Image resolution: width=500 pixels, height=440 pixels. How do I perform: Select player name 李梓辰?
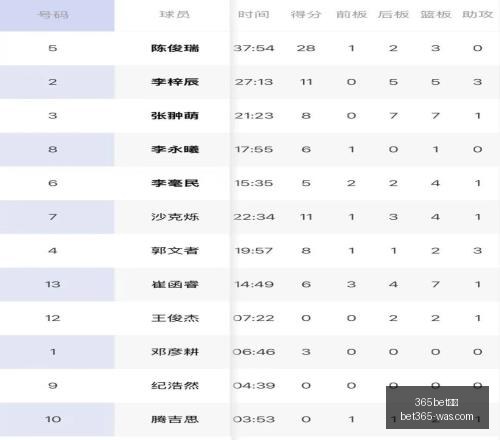[x=175, y=82]
